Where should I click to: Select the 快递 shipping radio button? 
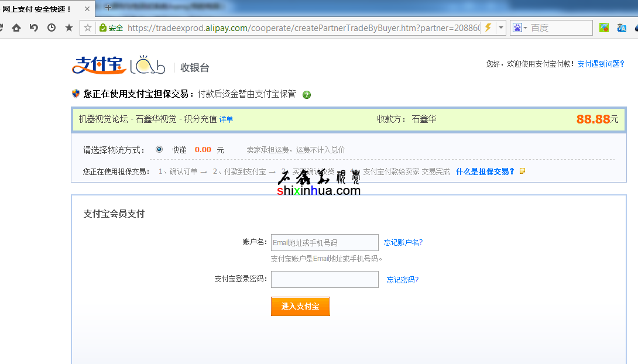click(x=159, y=149)
